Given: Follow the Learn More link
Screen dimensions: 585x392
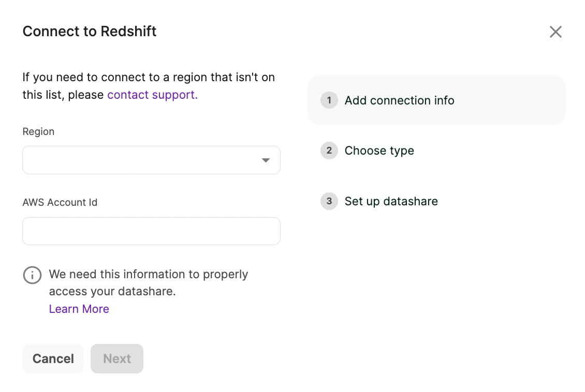Looking at the screenshot, I should click(79, 309).
